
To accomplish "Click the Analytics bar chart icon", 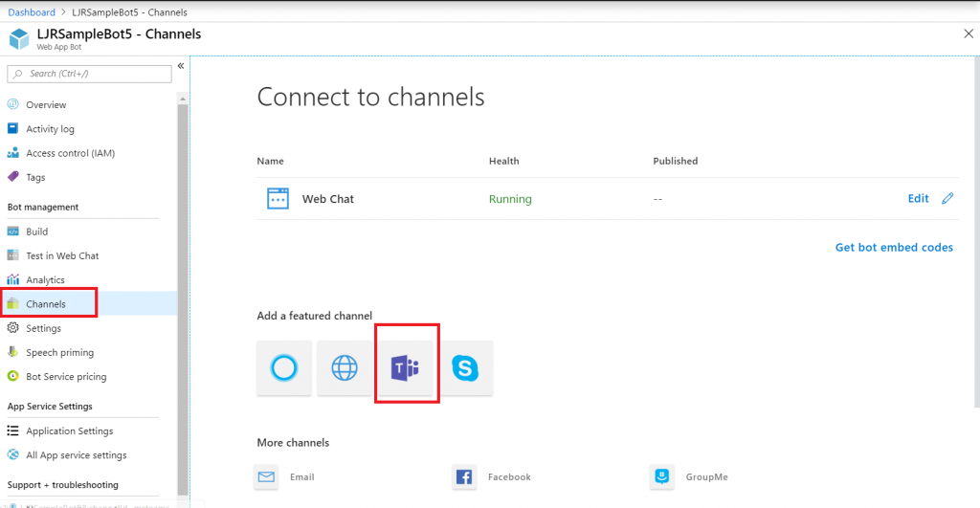I will (x=13, y=279).
